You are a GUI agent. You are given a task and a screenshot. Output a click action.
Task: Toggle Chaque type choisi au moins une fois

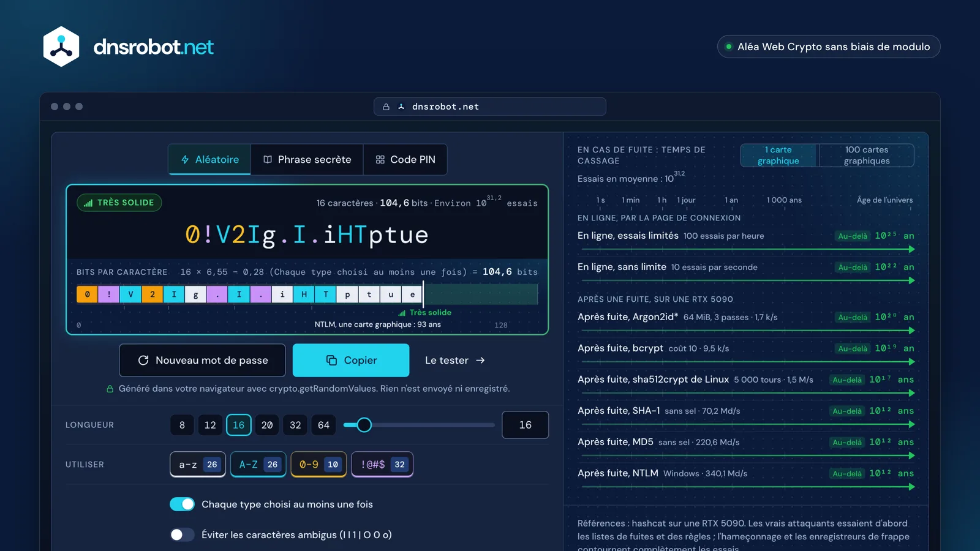click(182, 504)
